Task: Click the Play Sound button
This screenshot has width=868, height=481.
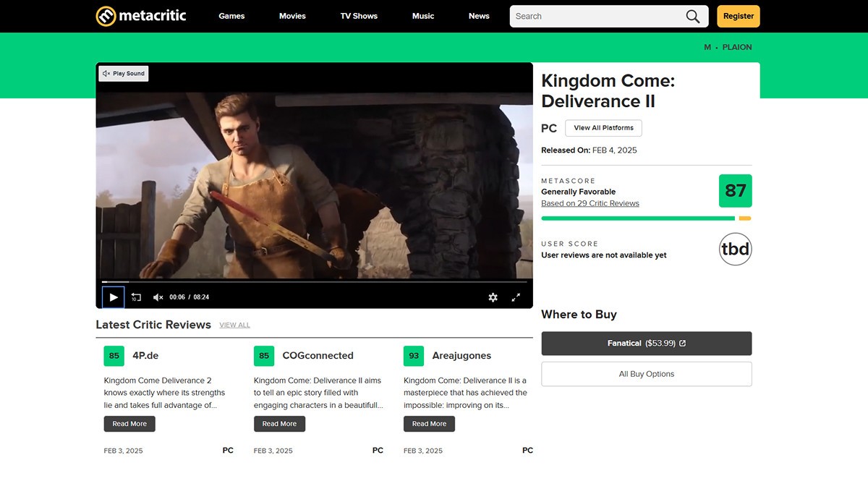Action: pos(124,74)
